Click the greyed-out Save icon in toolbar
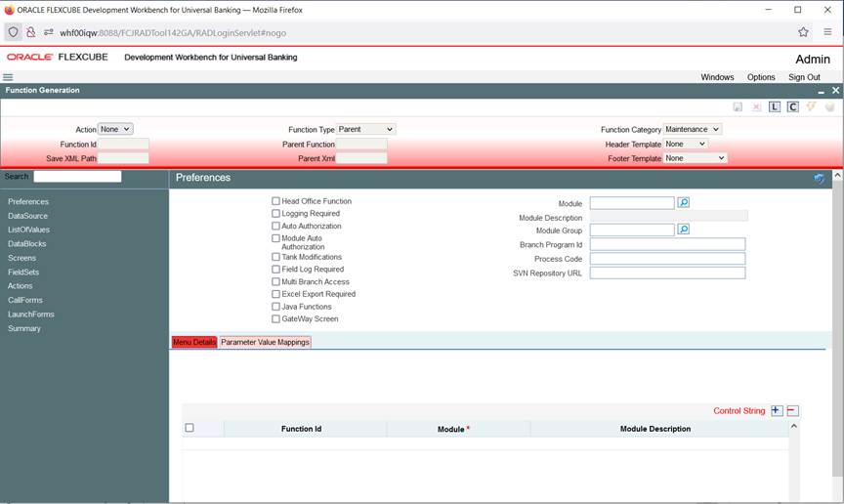 pos(738,106)
